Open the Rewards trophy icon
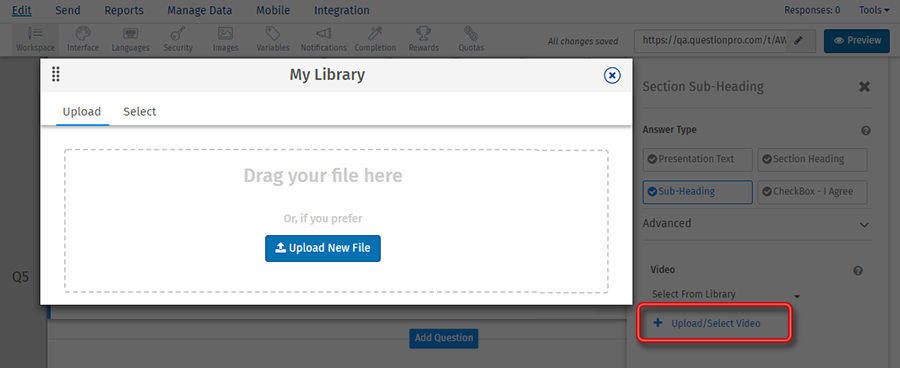The height and width of the screenshot is (368, 900). (x=424, y=39)
